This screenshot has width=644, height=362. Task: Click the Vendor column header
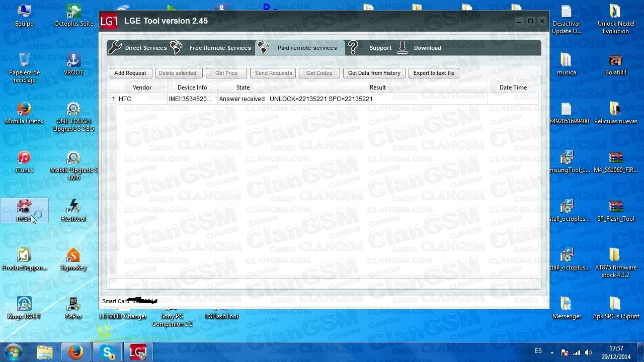point(142,87)
